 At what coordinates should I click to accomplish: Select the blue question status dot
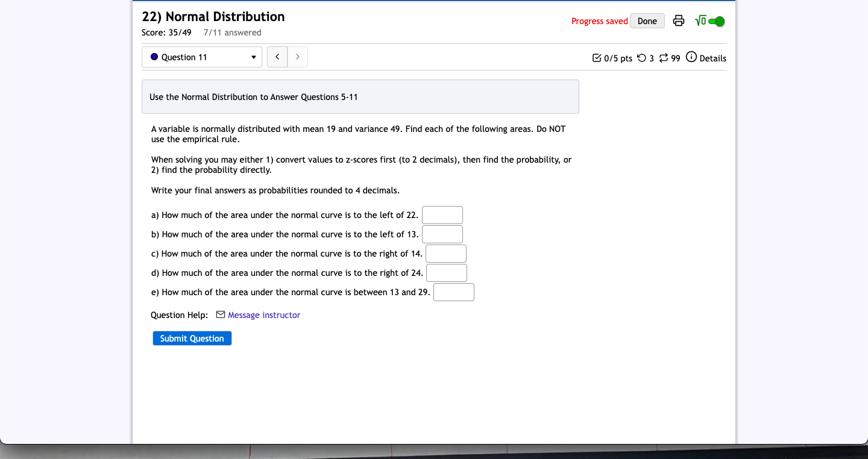click(x=155, y=57)
